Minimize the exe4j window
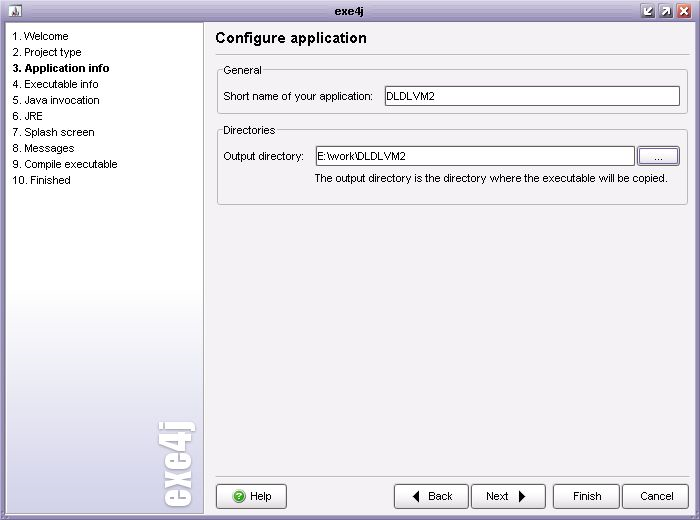 pyautogui.click(x=647, y=11)
